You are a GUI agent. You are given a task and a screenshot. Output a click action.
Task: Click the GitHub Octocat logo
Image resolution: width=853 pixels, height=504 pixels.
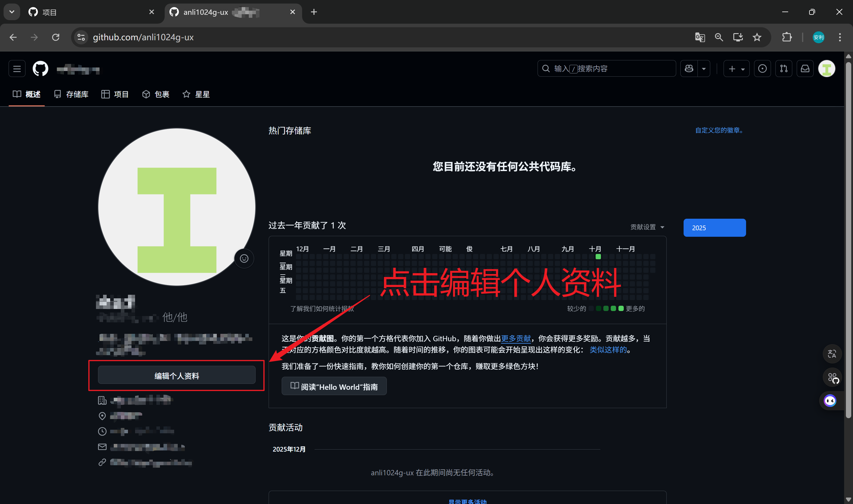point(41,69)
